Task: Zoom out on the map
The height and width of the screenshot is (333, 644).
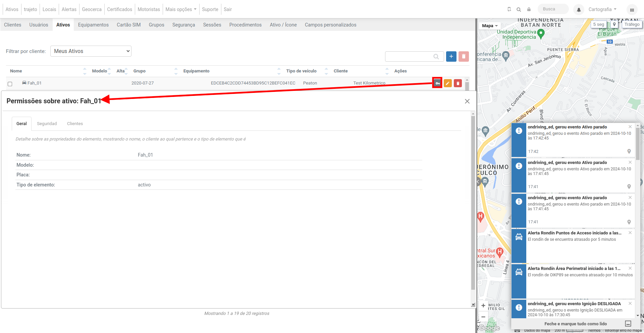Action: point(483,317)
